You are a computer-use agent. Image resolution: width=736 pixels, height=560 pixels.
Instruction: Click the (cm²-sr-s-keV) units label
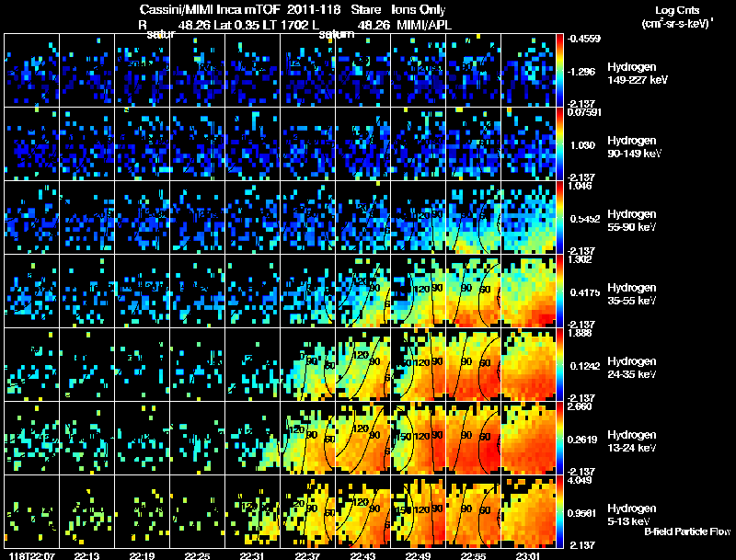[677, 24]
